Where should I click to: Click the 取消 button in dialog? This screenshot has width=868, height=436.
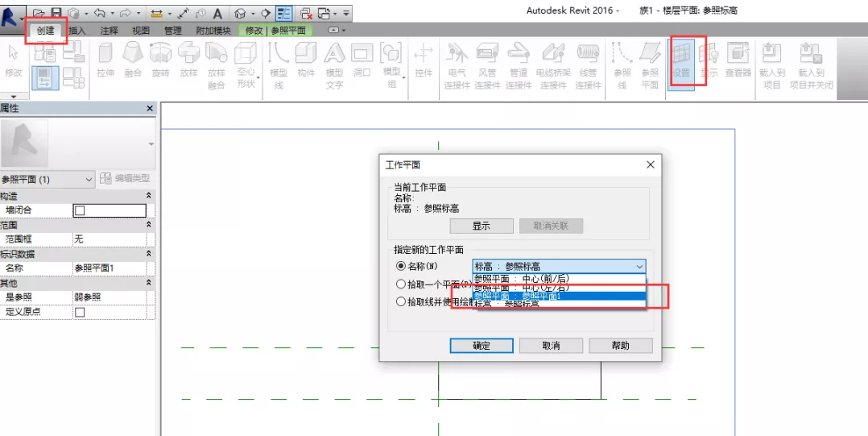coord(551,345)
